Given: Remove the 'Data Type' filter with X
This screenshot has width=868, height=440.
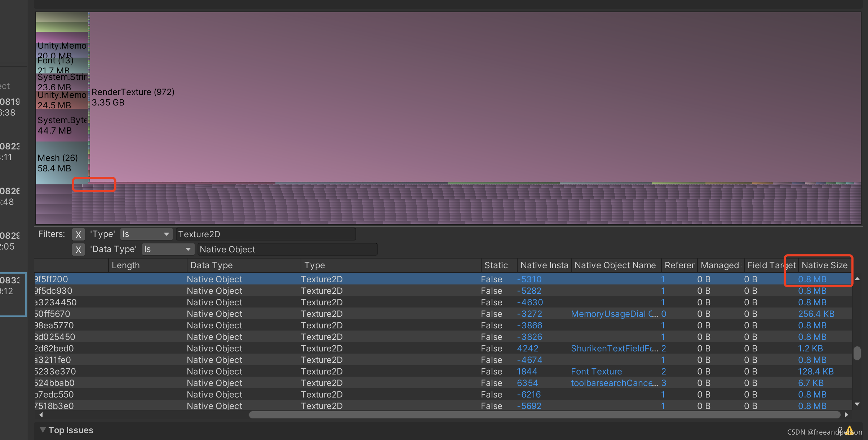Looking at the screenshot, I should point(78,250).
